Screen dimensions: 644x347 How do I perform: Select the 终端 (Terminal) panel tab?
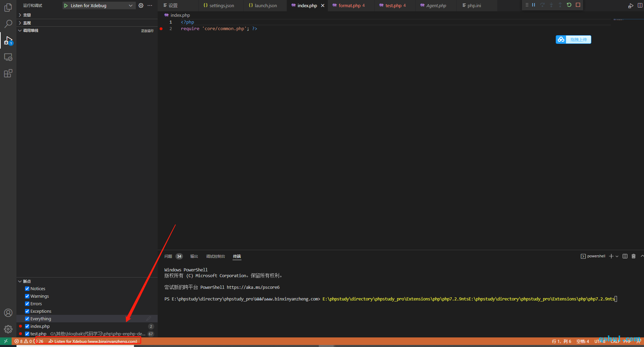pyautogui.click(x=237, y=256)
